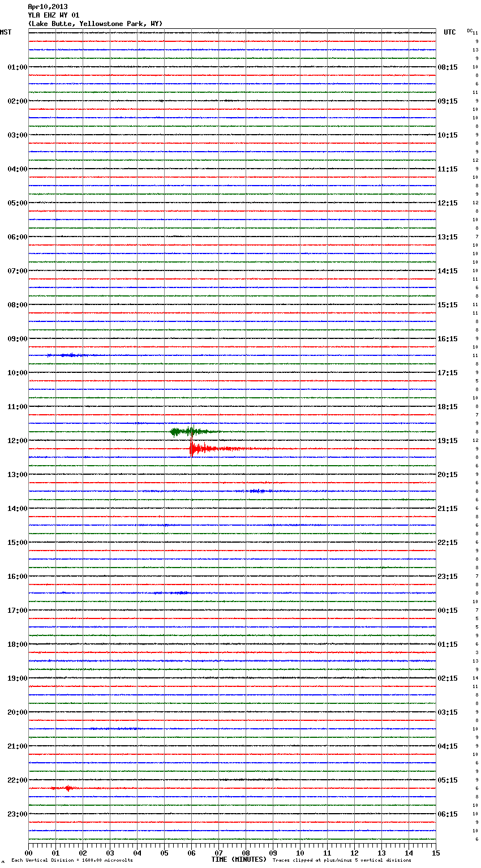Click the '16:15' UTC time label
This screenshot has height=868, width=481.
pos(448,339)
